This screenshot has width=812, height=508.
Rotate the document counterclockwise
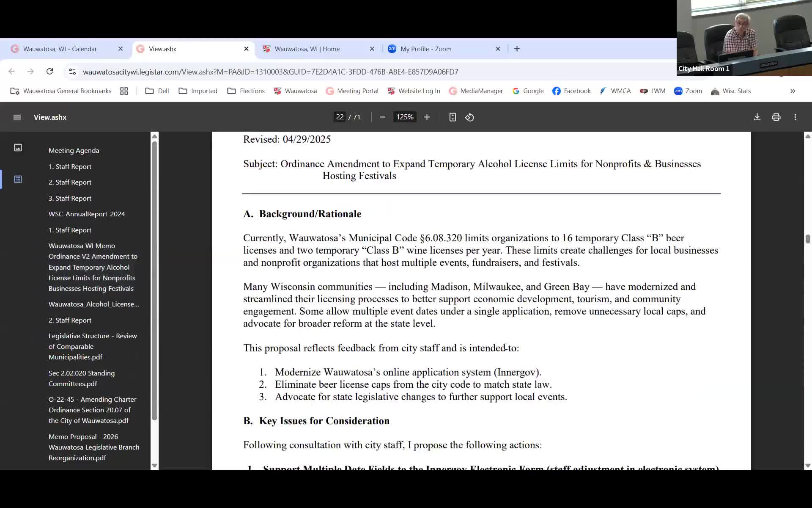tap(469, 117)
